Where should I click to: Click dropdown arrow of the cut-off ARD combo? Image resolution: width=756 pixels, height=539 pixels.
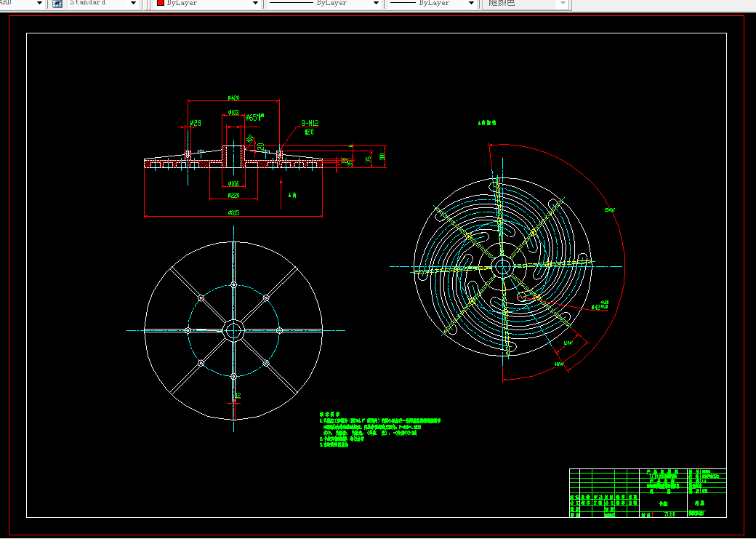pos(39,4)
